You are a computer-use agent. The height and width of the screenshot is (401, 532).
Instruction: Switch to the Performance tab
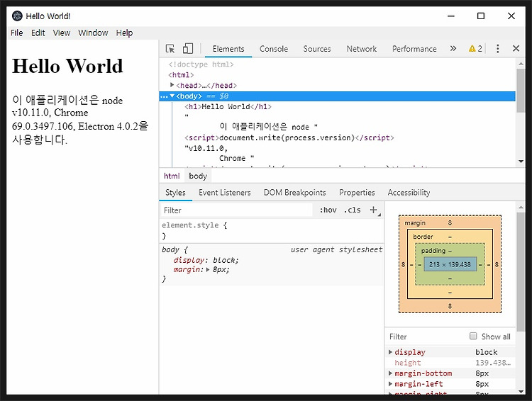pos(414,49)
